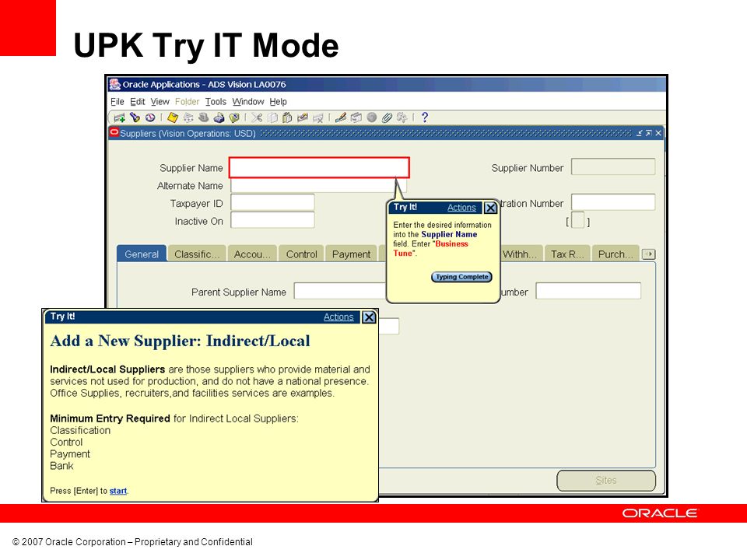Click the Registration Number input field
747x560 pixels.
click(613, 202)
